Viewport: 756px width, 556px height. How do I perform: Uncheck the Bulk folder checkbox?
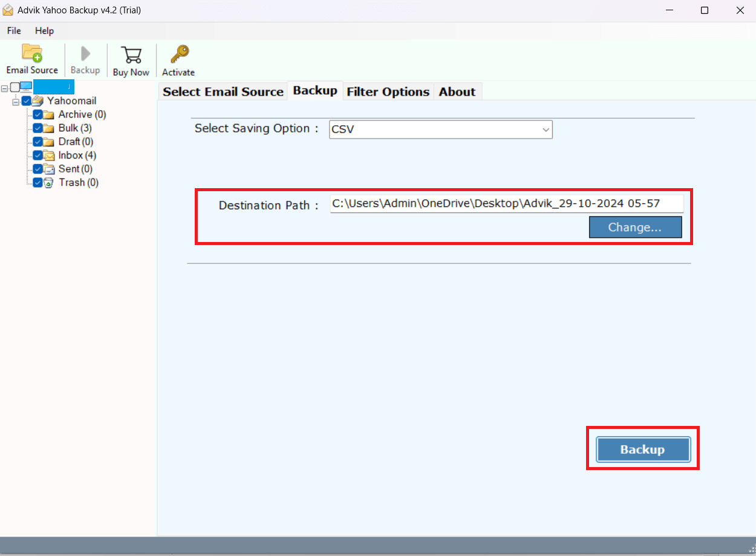pos(37,128)
